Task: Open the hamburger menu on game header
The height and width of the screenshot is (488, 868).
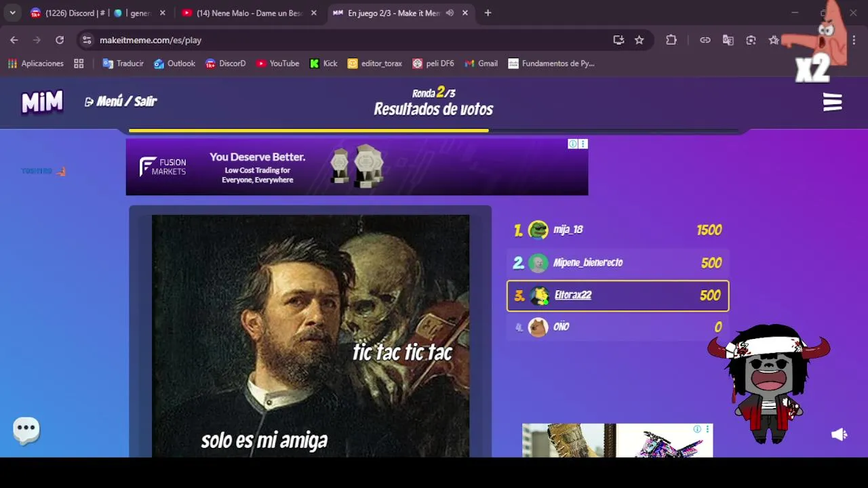Action: pyautogui.click(x=832, y=102)
